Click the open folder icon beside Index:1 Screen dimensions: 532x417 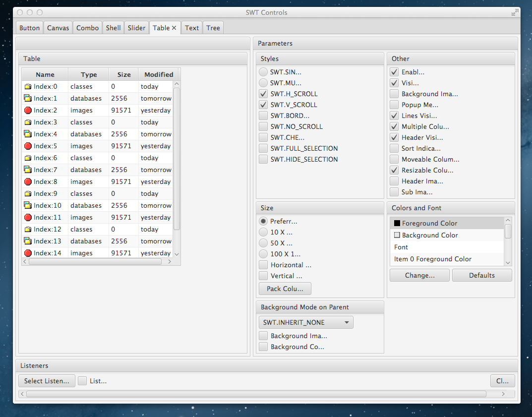pyautogui.click(x=28, y=98)
